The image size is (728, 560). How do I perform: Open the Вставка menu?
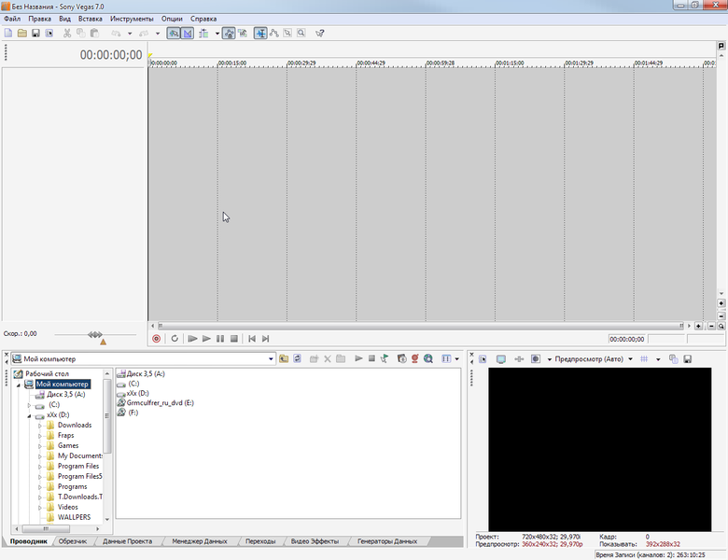pos(91,19)
